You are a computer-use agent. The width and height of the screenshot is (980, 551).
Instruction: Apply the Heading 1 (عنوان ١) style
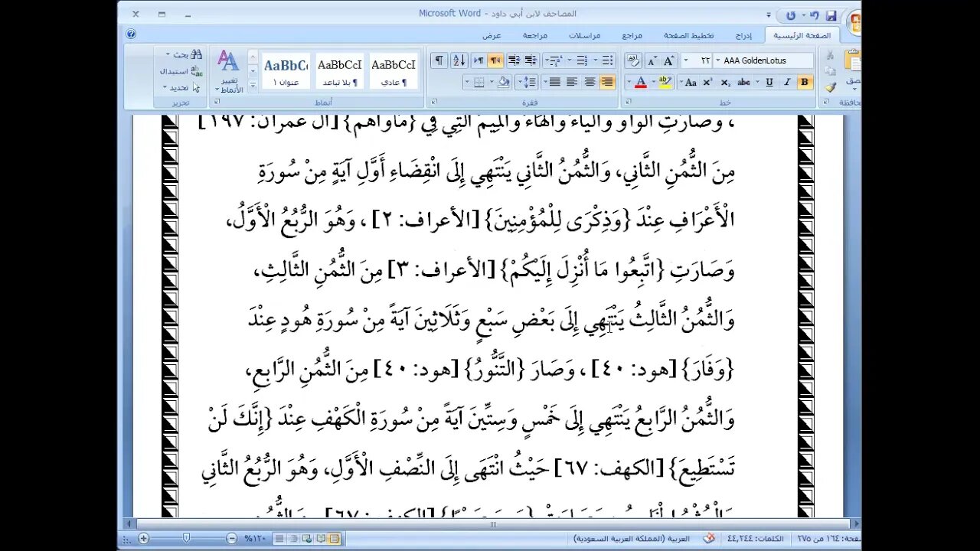coord(286,72)
